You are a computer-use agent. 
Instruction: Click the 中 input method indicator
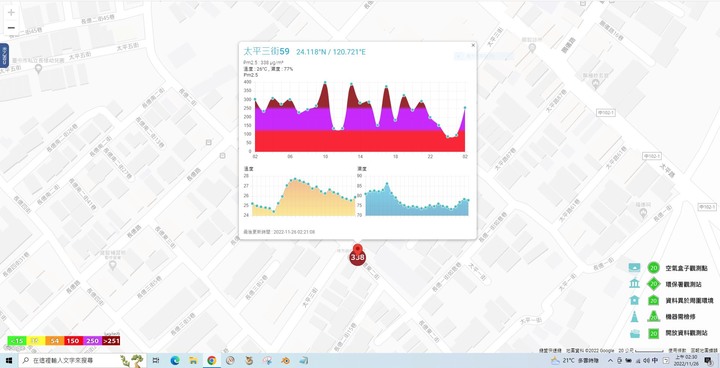(655, 361)
